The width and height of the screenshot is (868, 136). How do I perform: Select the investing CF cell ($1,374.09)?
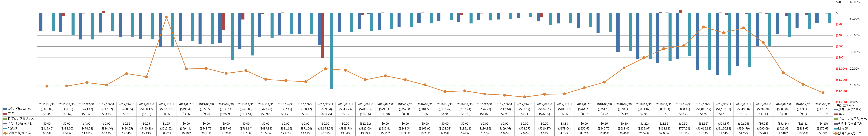326,128
